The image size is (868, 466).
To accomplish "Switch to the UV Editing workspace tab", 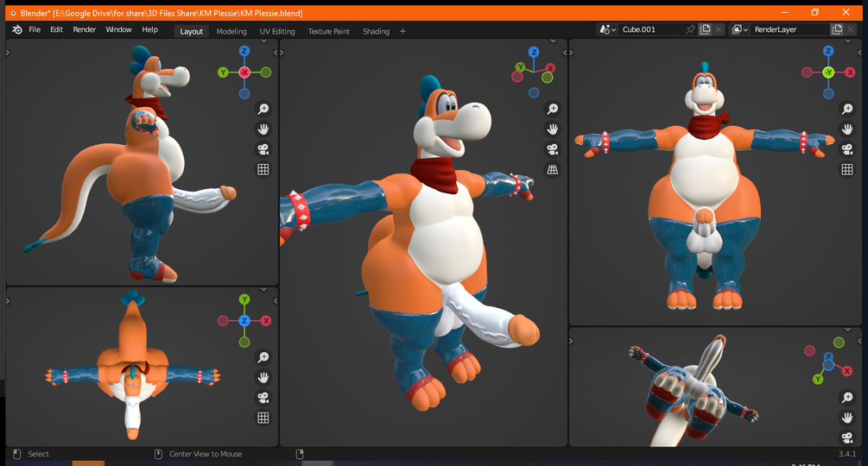I will [x=277, y=32].
